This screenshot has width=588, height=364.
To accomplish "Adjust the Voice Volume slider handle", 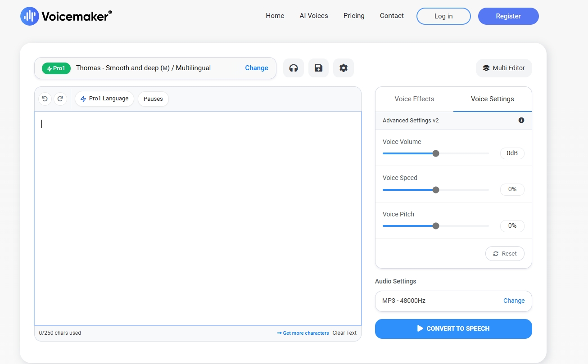I will (x=435, y=153).
